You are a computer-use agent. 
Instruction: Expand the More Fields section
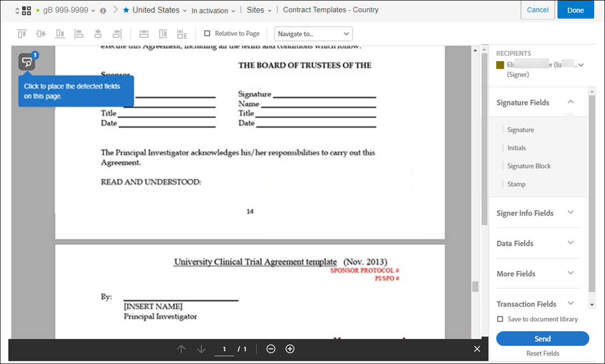coord(570,272)
